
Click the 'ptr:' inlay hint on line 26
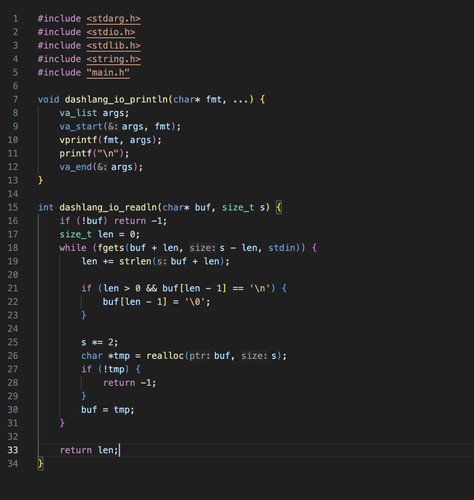point(200,356)
